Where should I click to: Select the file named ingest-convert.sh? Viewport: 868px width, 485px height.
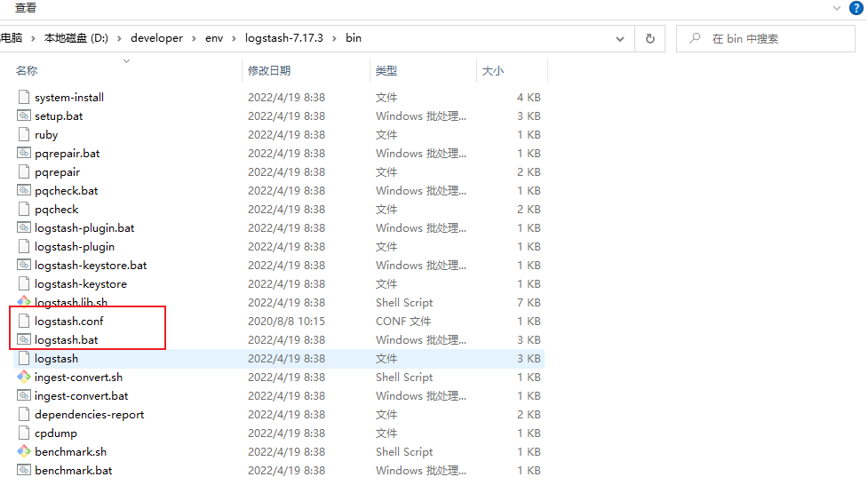point(78,377)
